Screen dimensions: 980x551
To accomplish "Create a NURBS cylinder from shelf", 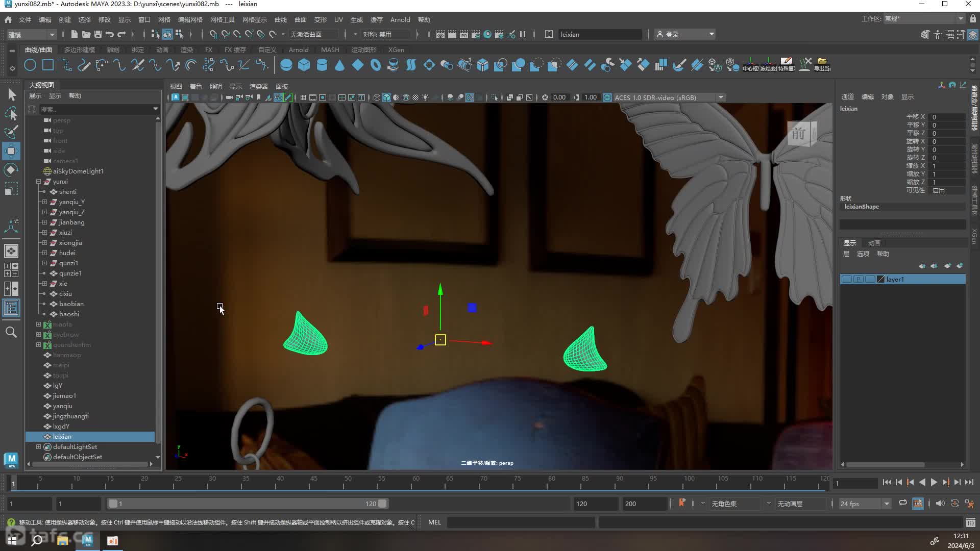I will pyautogui.click(x=322, y=65).
